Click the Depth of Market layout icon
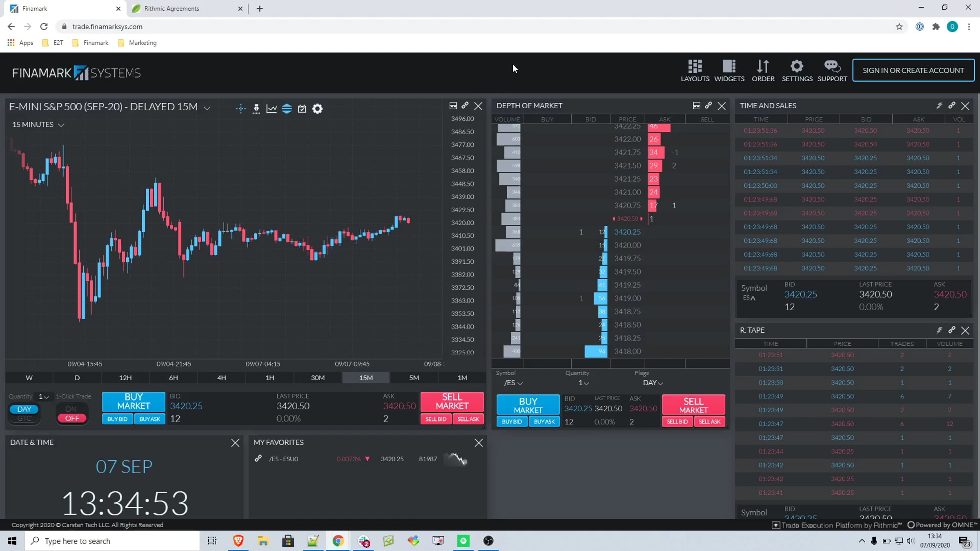 (697, 106)
